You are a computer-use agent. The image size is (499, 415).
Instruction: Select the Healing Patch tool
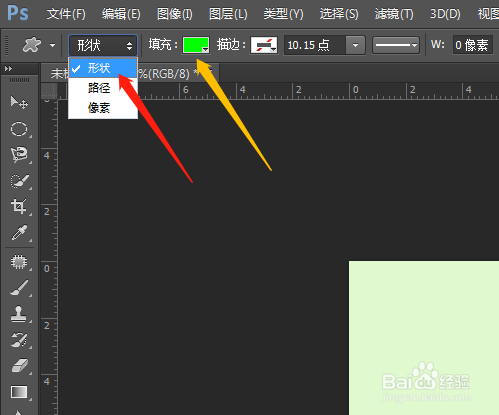pyautogui.click(x=19, y=262)
